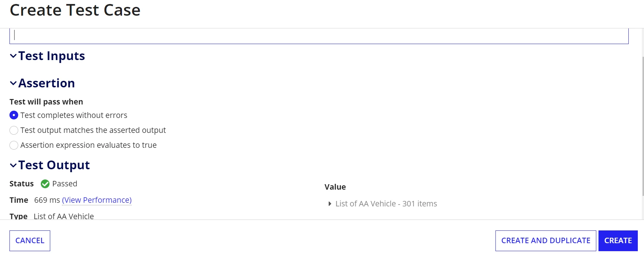The width and height of the screenshot is (644, 257).
Task: Collapse the Test Output chevron arrow
Action: coord(13,165)
